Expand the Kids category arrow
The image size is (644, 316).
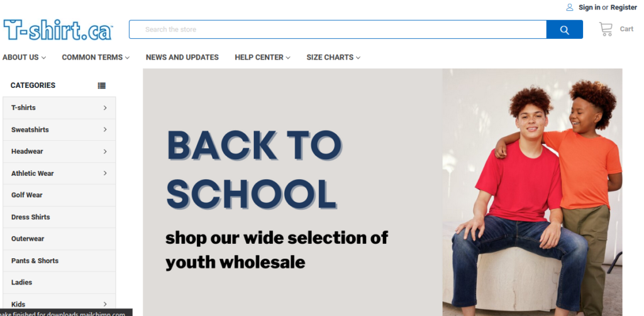[105, 304]
